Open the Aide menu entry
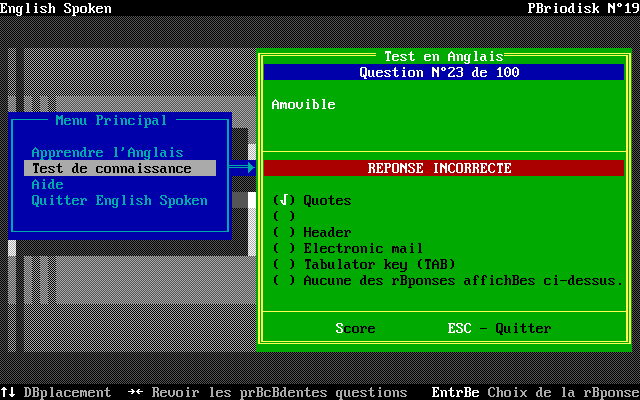 (x=47, y=184)
